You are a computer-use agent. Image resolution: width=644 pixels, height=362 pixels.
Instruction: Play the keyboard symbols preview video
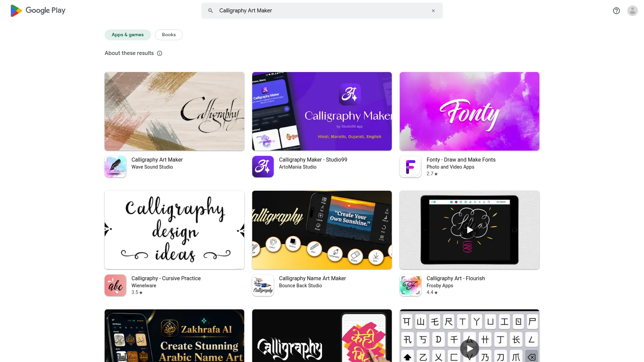point(470,349)
